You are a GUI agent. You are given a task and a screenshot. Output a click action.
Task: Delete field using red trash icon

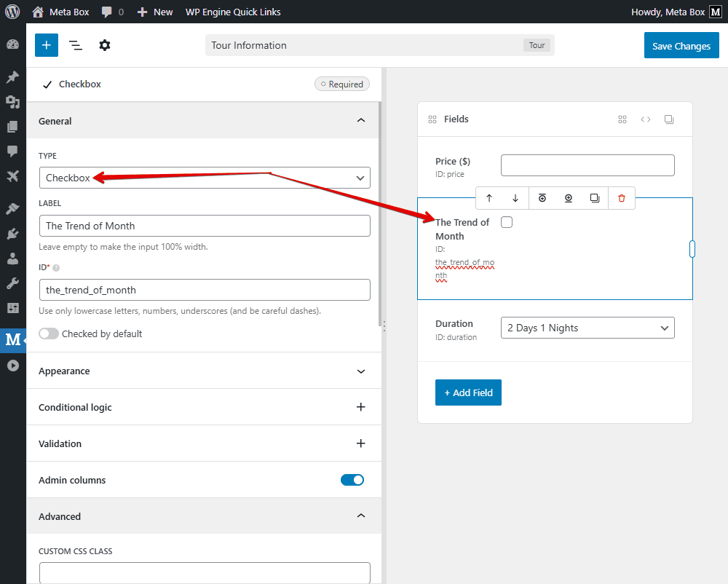pyautogui.click(x=621, y=198)
